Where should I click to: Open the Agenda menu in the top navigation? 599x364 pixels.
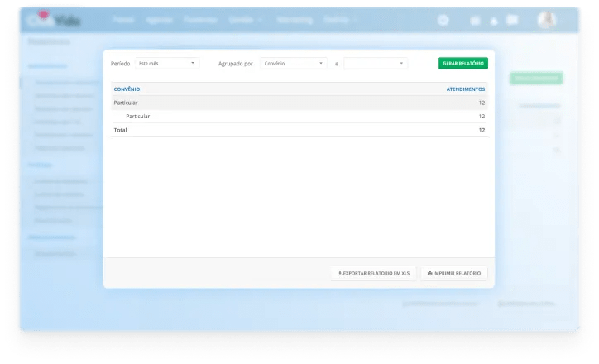point(159,18)
